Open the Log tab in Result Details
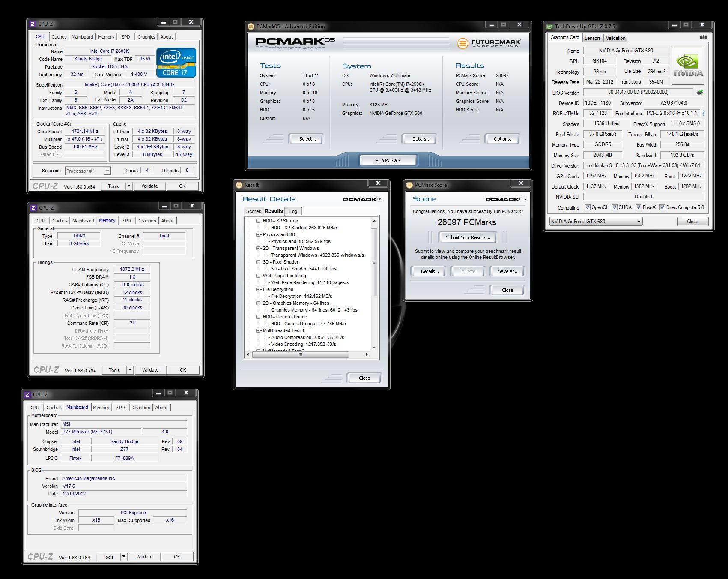Viewport: 728px width, 579px height. [293, 211]
